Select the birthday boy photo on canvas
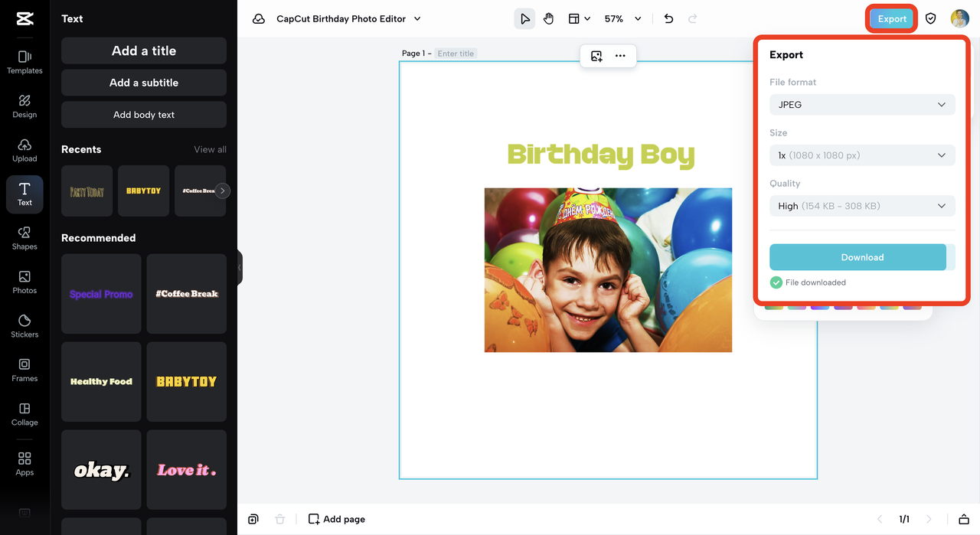The image size is (980, 535). click(608, 270)
